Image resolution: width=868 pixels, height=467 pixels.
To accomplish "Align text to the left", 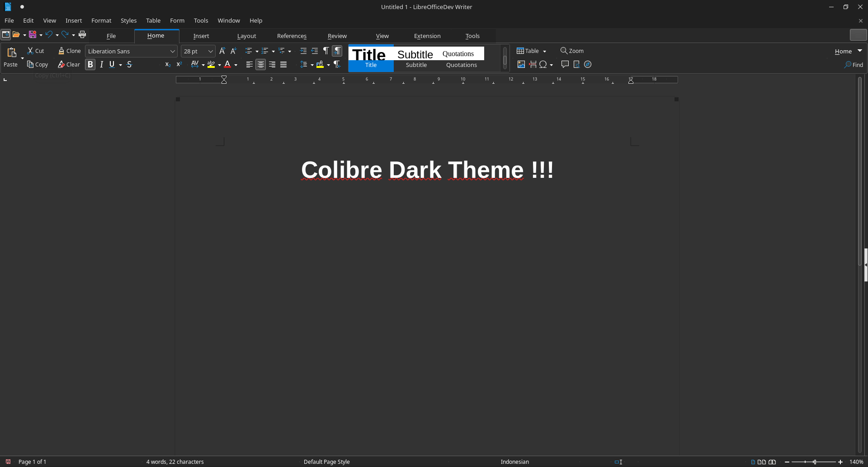I will pos(249,65).
